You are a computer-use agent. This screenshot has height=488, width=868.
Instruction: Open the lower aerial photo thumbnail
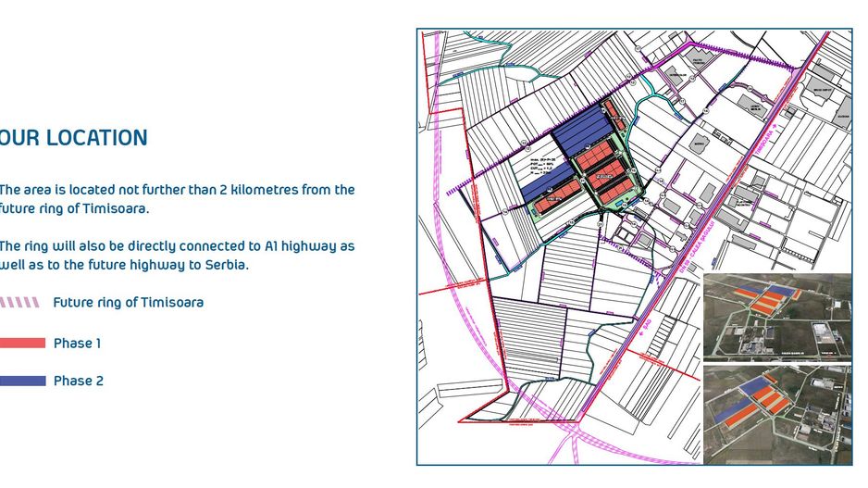[x=776, y=413]
